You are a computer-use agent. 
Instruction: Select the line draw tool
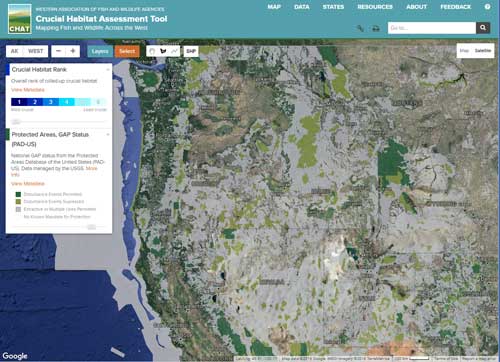(174, 51)
